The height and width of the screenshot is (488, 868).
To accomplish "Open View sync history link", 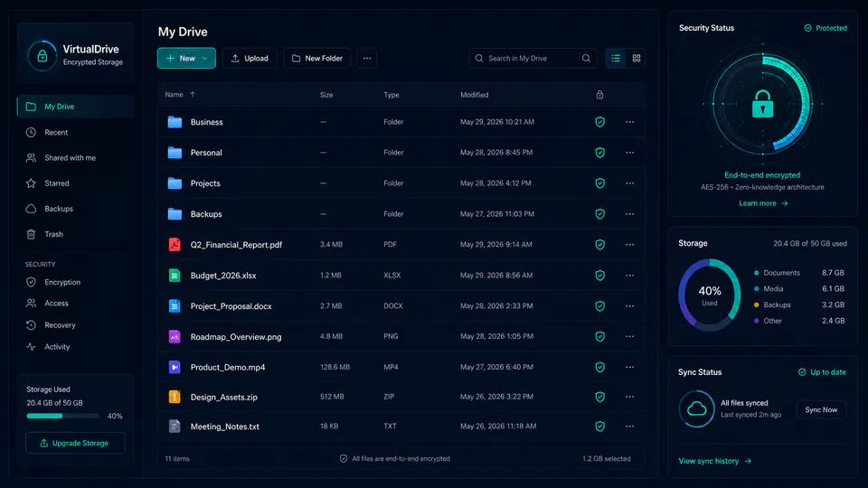I will 714,461.
